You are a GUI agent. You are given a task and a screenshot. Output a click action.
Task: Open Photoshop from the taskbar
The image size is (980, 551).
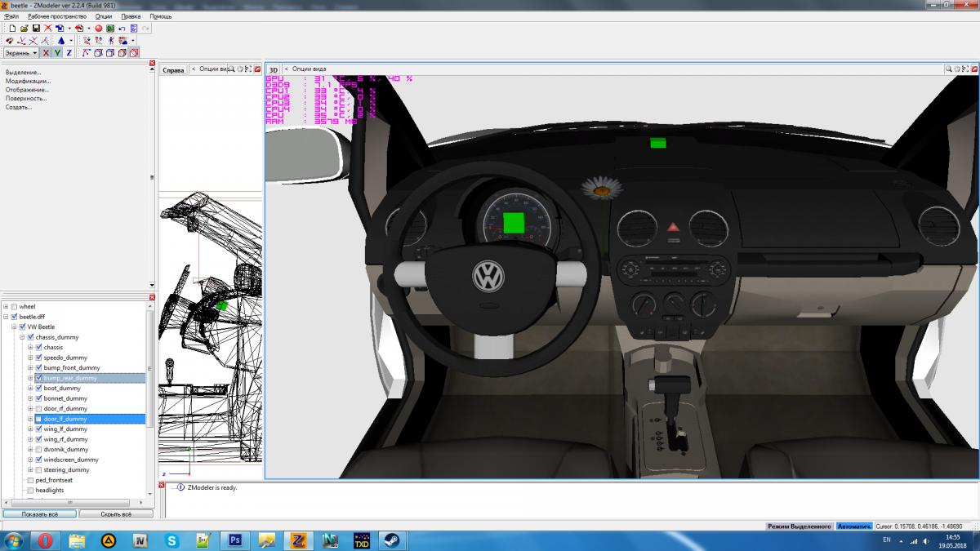pos(234,540)
